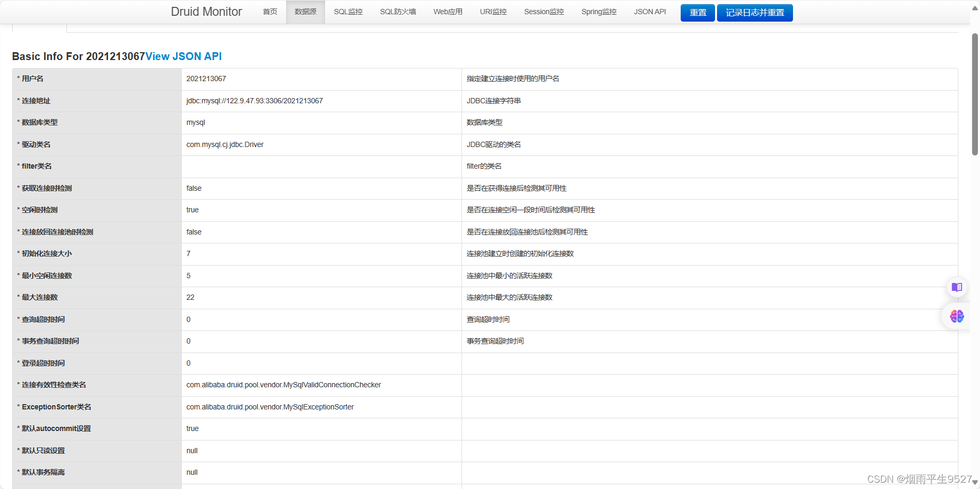Follow the View JSON API link

(183, 56)
